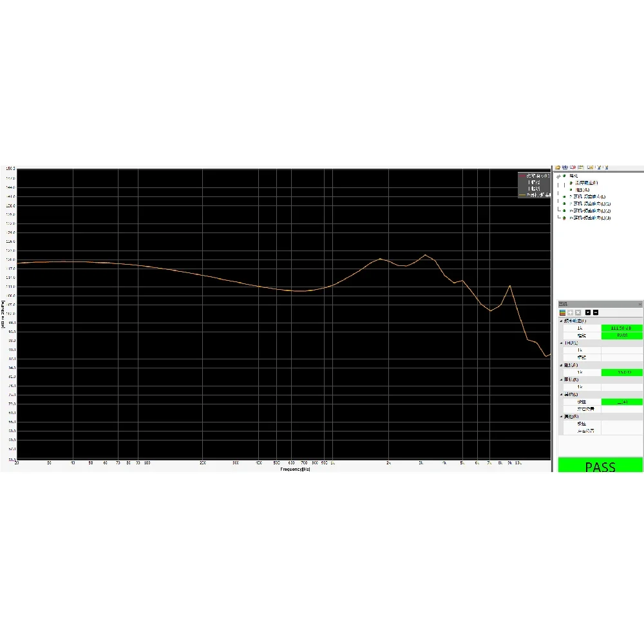Select the red measurement record icon
The image size is (644, 644).
[x=573, y=167]
